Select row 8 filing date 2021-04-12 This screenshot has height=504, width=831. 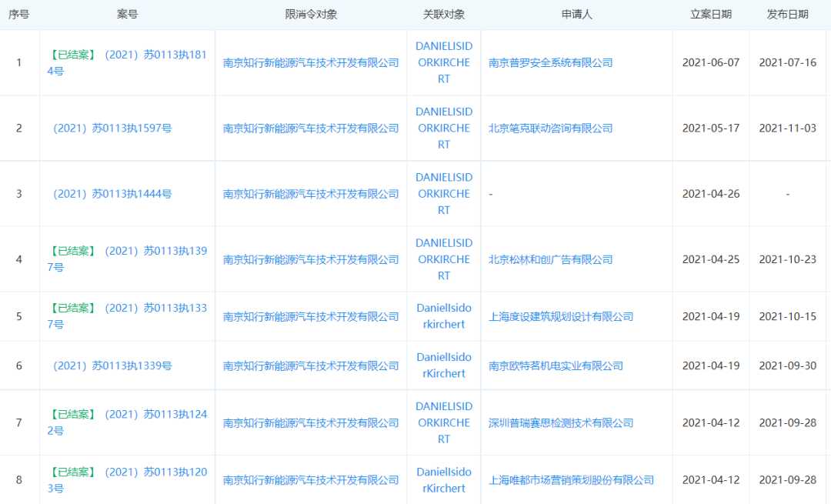click(711, 480)
